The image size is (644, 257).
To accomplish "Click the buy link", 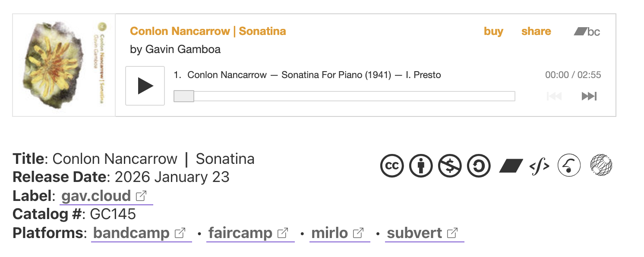I will tap(493, 31).
